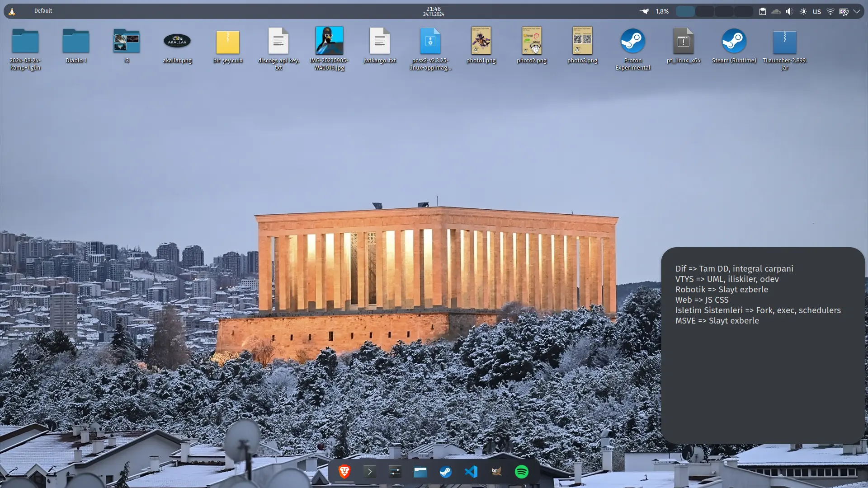Select the Diablo I folder
The image size is (868, 488).
pos(76,46)
